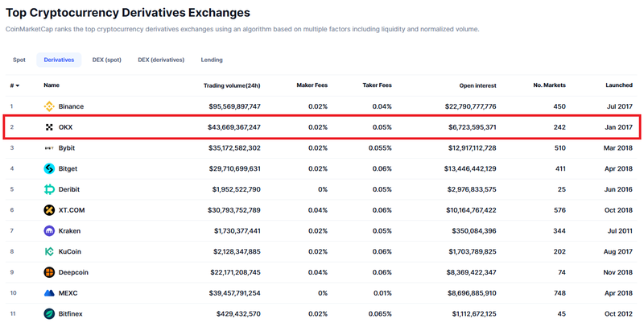Open the Bitget exchange link
The width and height of the screenshot is (644, 323).
[x=68, y=168]
